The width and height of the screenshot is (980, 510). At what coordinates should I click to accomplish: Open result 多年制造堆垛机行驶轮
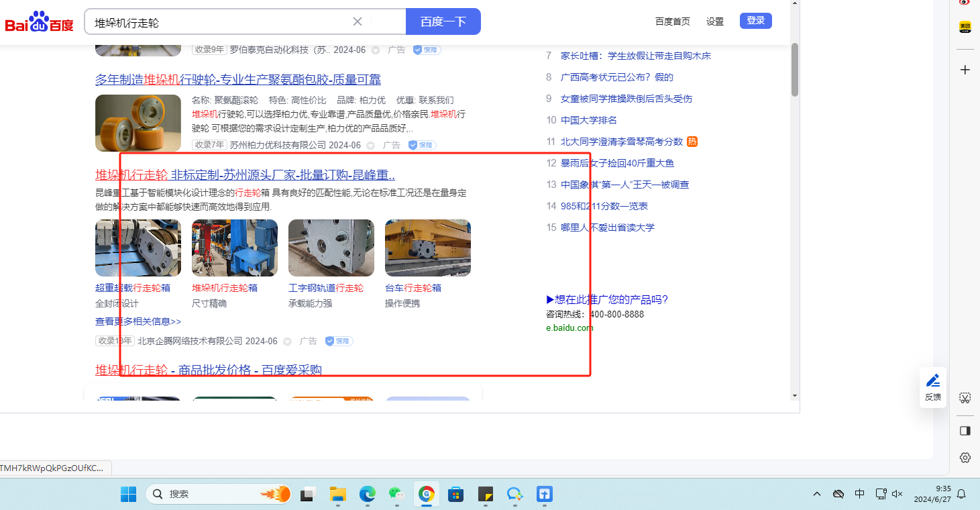[238, 80]
